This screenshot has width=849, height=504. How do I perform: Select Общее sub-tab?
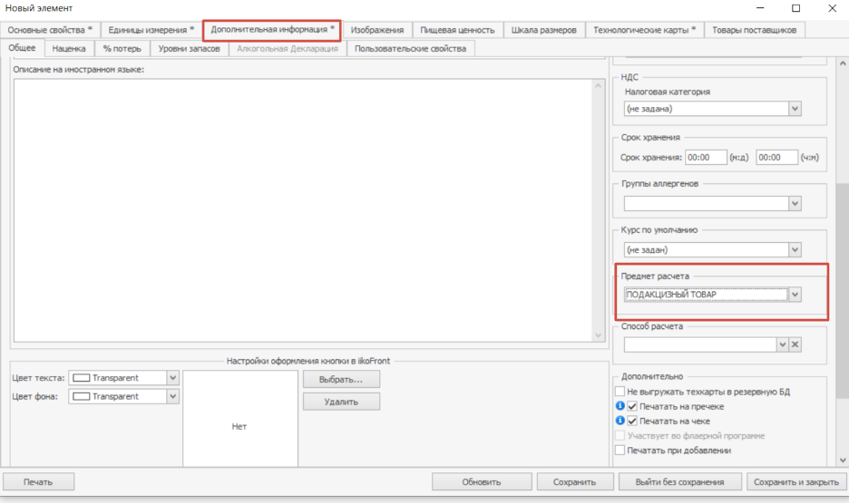(x=22, y=48)
